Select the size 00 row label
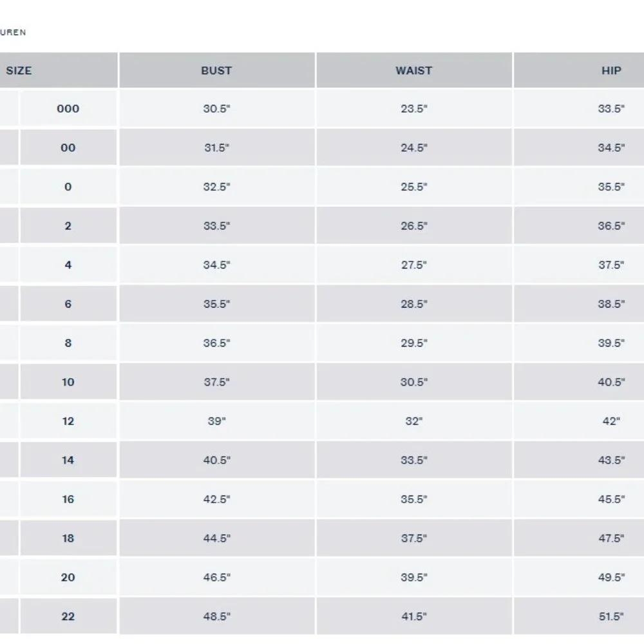 (68, 148)
